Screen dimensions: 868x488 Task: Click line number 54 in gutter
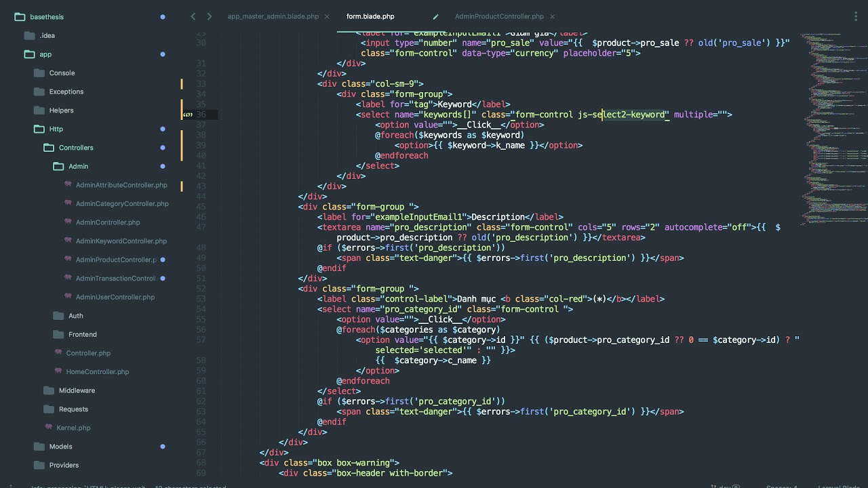[201, 309]
